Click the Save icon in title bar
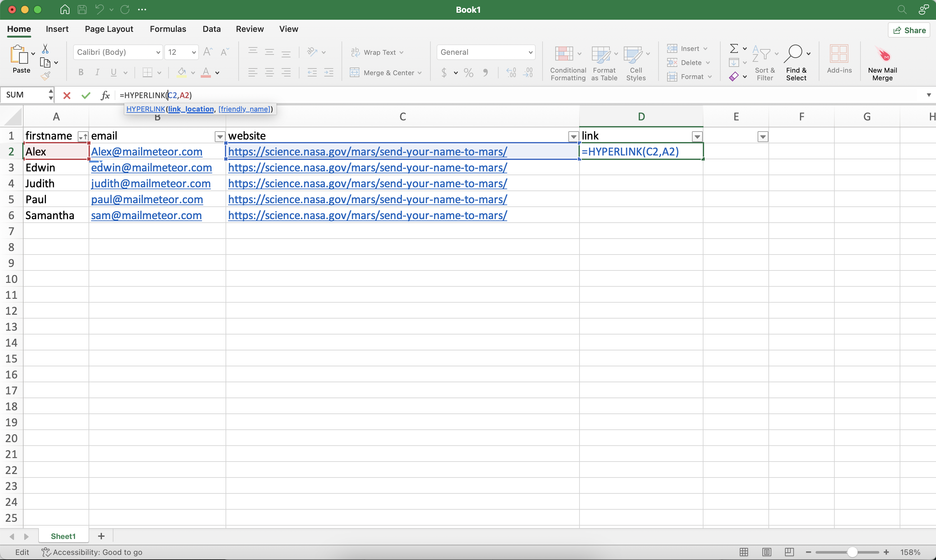 [x=82, y=10]
